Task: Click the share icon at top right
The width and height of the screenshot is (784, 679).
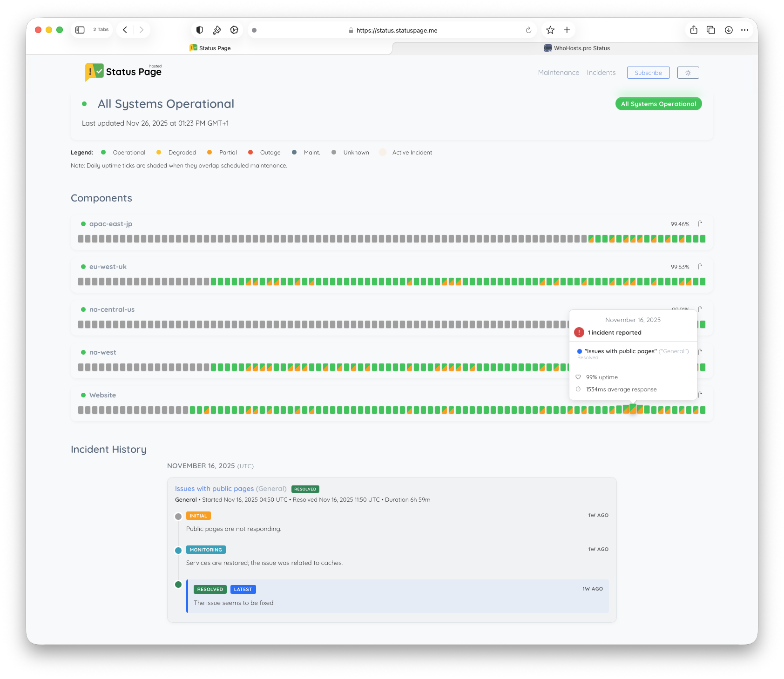Action: [694, 30]
